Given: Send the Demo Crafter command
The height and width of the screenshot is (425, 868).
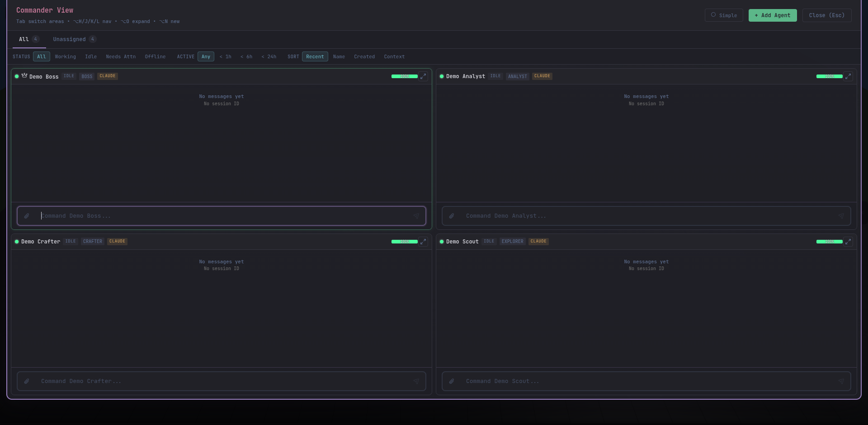Looking at the screenshot, I should tap(416, 381).
